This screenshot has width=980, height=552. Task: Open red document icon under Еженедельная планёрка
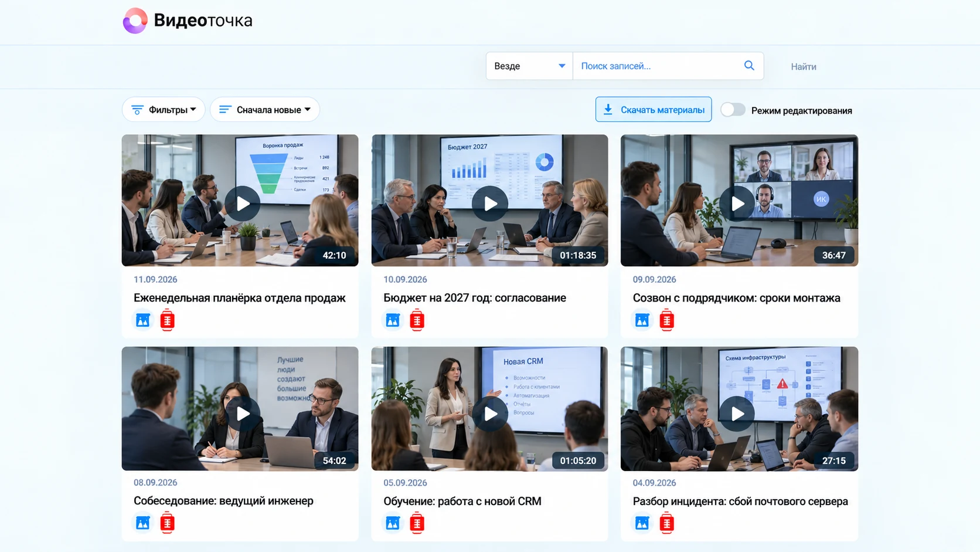pyautogui.click(x=168, y=320)
